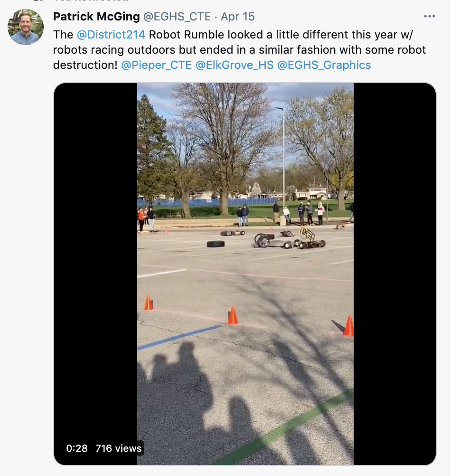Click the Patrick McGing display name

96,17
